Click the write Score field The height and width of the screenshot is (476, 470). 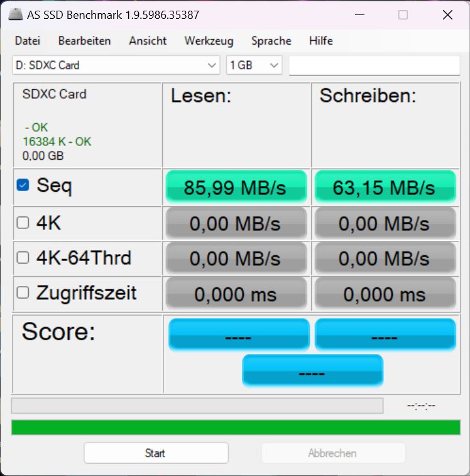click(385, 335)
